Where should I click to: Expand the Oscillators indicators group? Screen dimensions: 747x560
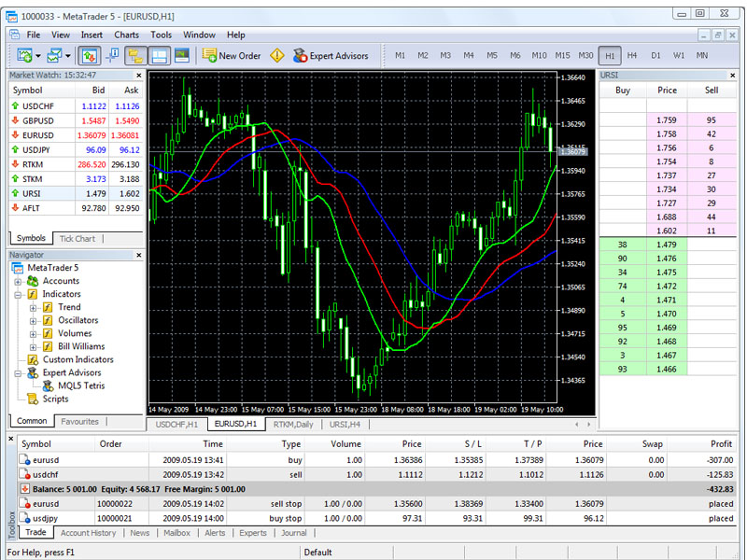tap(33, 321)
